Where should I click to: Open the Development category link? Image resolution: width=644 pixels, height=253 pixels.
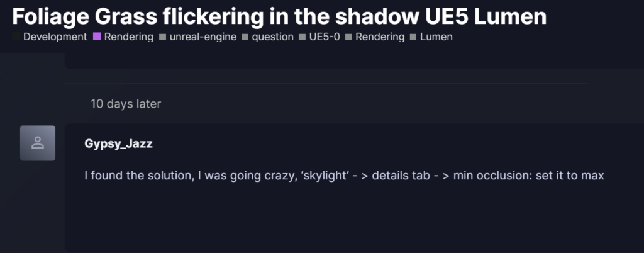tap(55, 37)
